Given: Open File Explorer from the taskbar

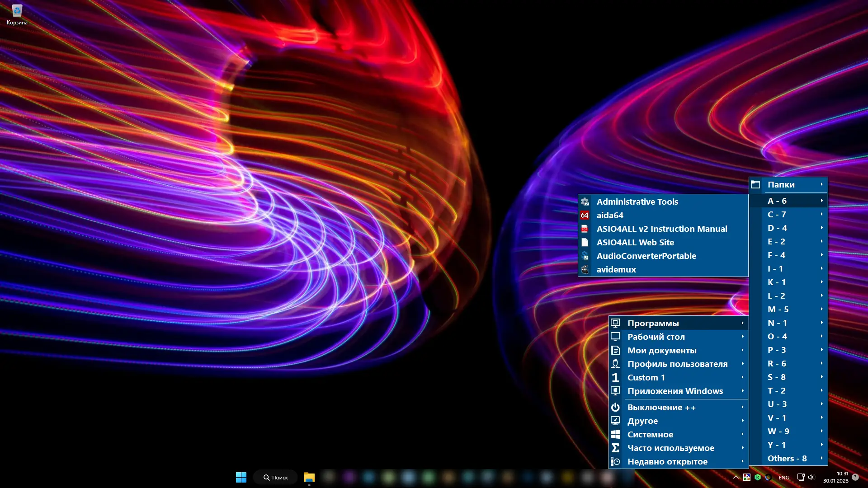Looking at the screenshot, I should [309, 477].
